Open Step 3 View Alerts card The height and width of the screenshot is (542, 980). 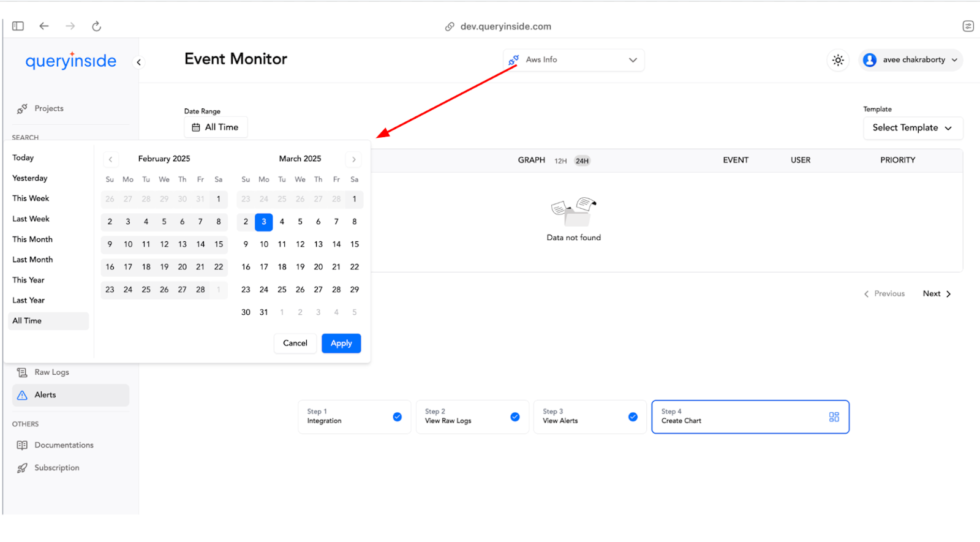pos(590,417)
